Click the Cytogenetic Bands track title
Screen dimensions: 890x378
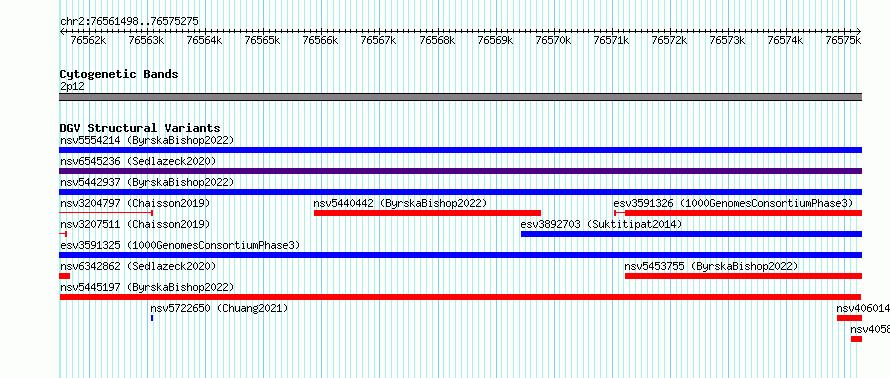pos(119,74)
